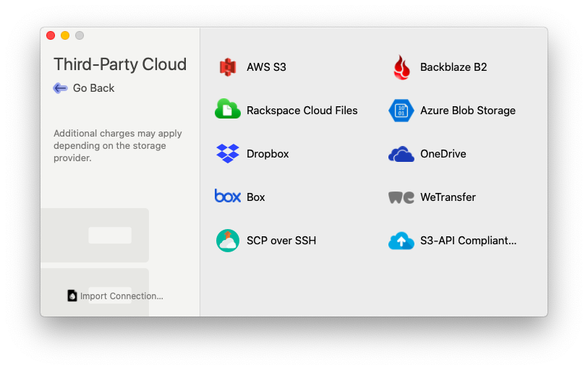Select the OneDrive cloud icon

(x=401, y=154)
